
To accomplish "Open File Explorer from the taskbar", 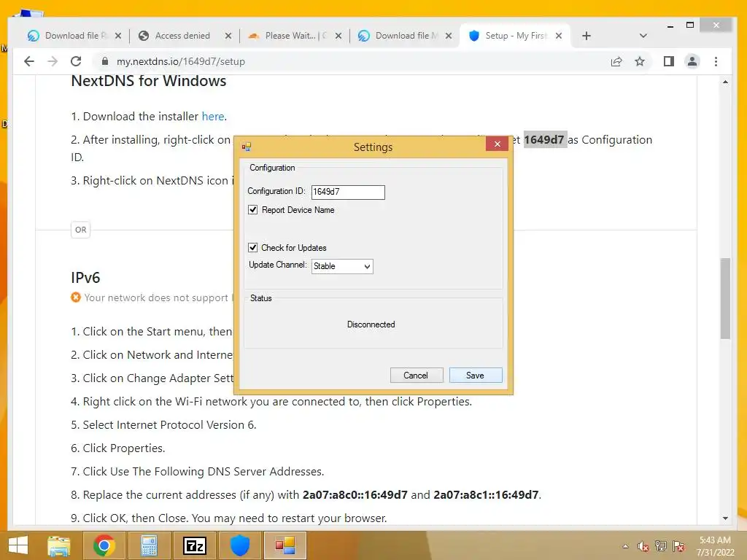I will click(58, 545).
